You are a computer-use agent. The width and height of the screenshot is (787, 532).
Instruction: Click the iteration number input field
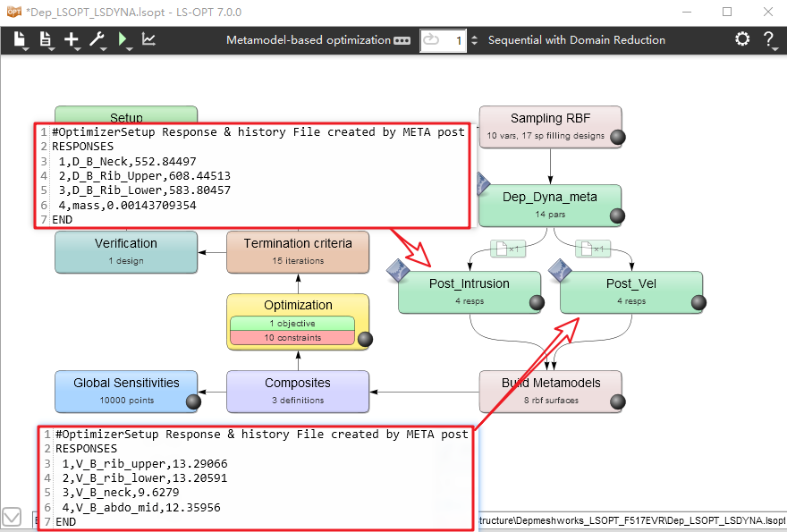click(x=444, y=40)
